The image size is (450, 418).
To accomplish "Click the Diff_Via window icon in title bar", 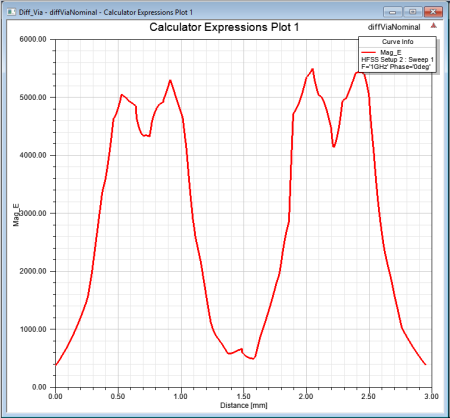I will (11, 12).
